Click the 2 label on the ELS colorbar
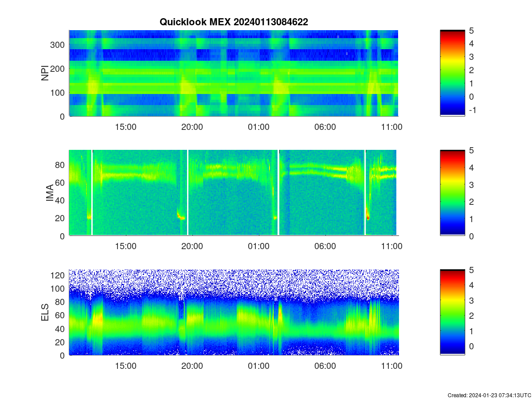The height and width of the screenshot is (399, 532). click(472, 316)
